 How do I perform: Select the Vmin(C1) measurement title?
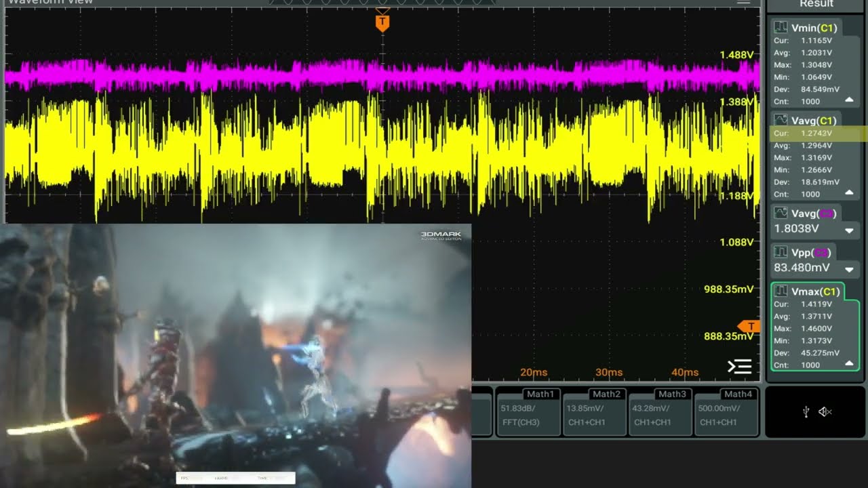pyautogui.click(x=814, y=28)
